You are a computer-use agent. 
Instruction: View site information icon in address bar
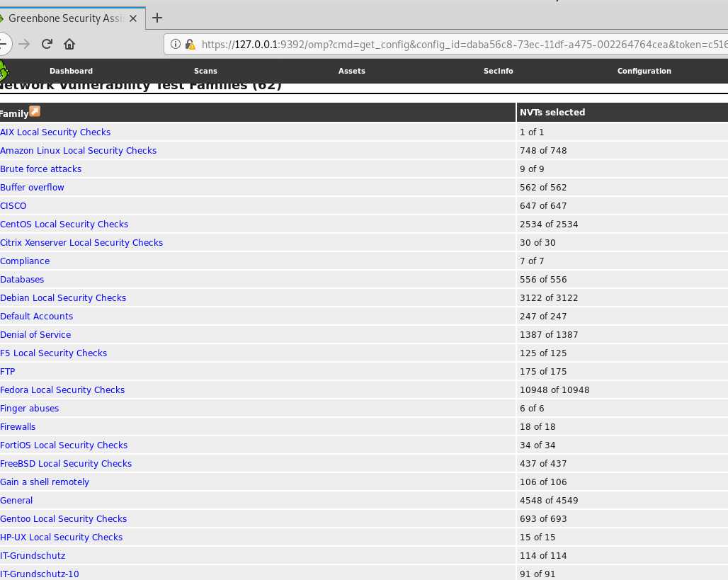175,44
